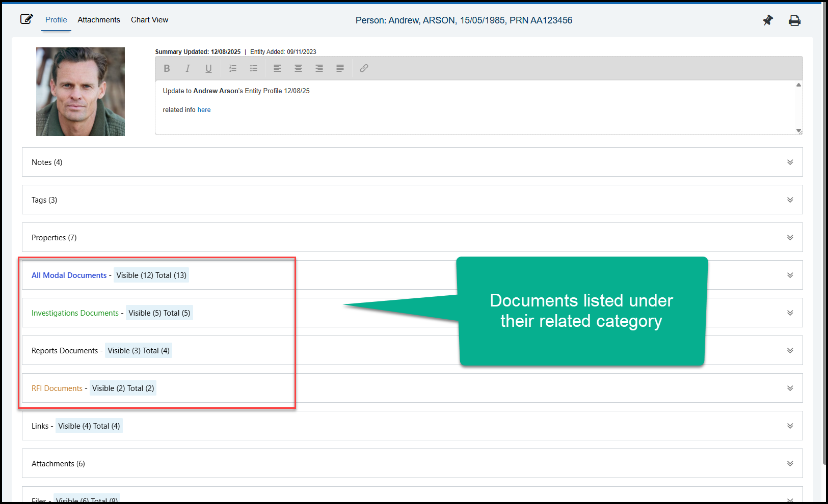Pin this entity with the pushpin icon
Screen dimensions: 828x504
point(767,20)
